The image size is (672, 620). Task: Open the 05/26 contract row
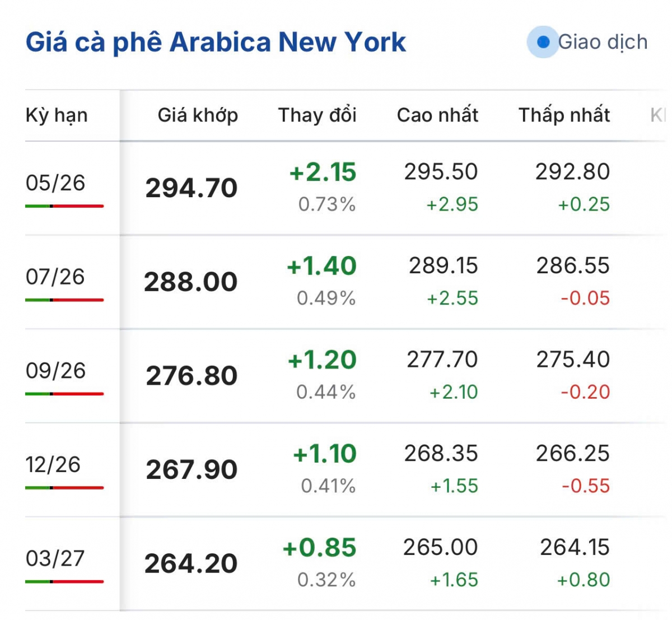(55, 183)
